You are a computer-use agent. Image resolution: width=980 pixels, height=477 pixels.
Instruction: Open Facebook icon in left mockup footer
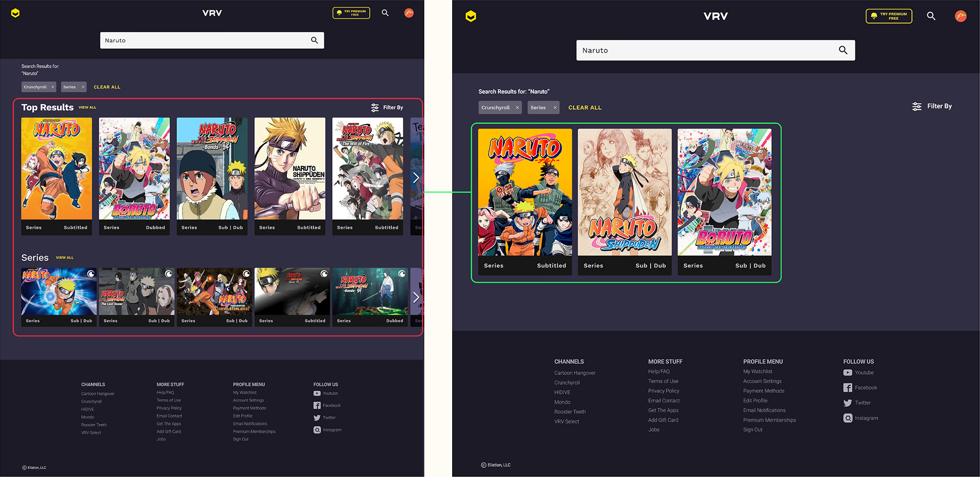click(317, 406)
